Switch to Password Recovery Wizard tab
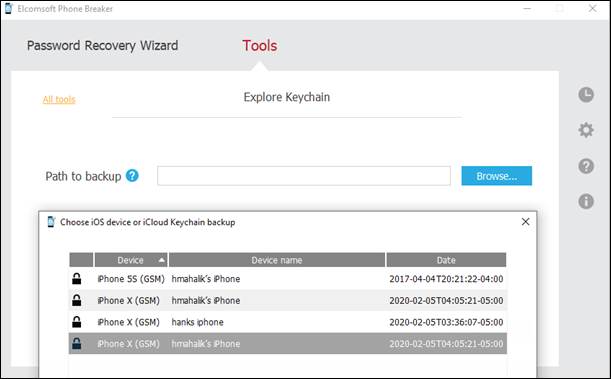 tap(102, 46)
